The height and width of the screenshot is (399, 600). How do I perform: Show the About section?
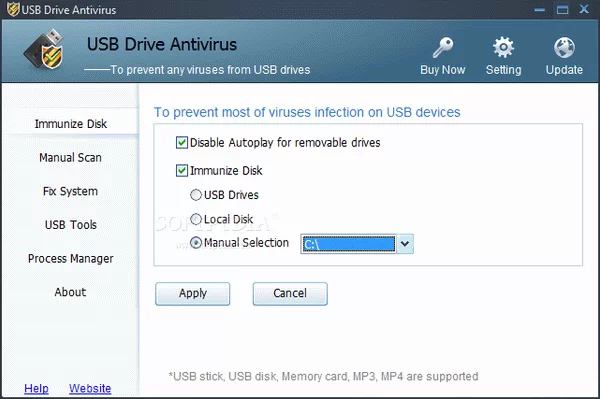click(x=70, y=292)
